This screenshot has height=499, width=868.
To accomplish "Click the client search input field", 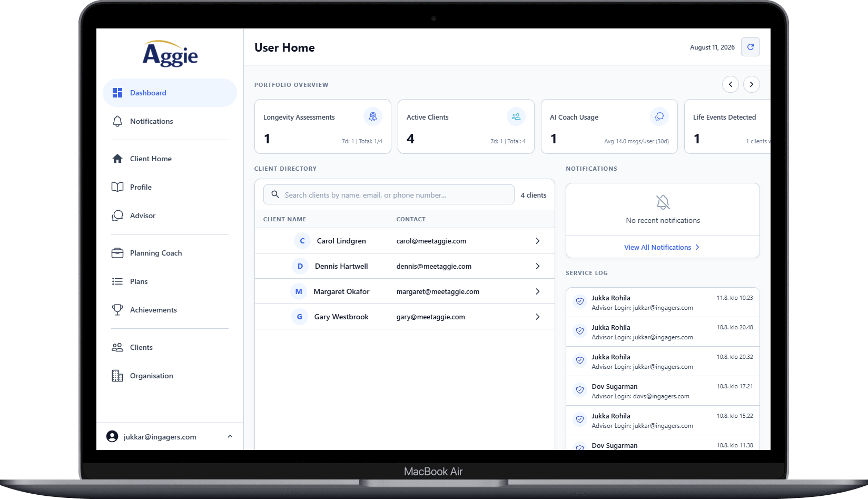I will pos(389,194).
